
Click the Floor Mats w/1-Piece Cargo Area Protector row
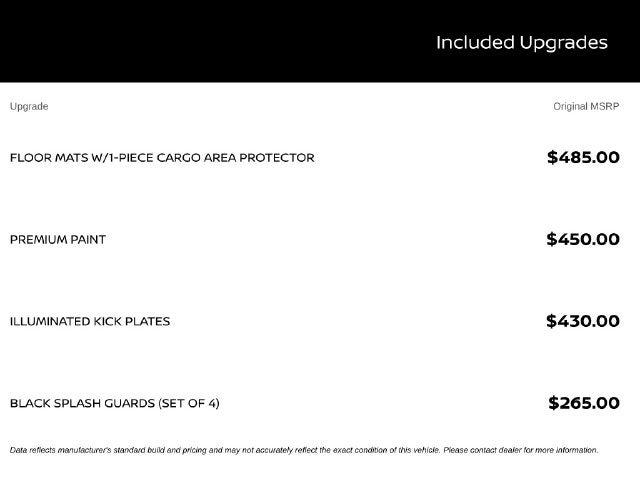315,158
